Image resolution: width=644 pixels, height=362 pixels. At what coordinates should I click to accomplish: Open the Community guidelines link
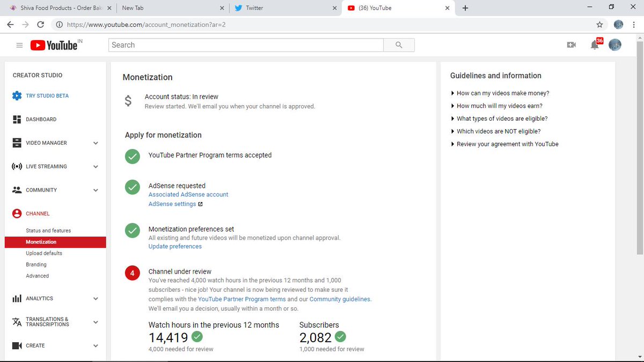tap(340, 299)
